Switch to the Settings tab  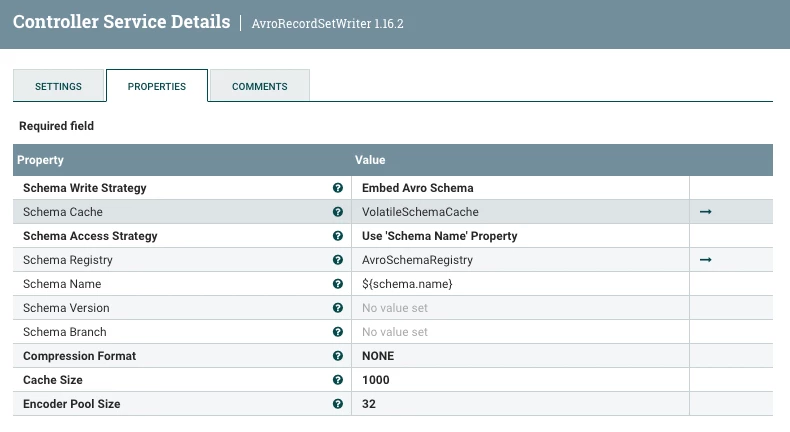58,86
